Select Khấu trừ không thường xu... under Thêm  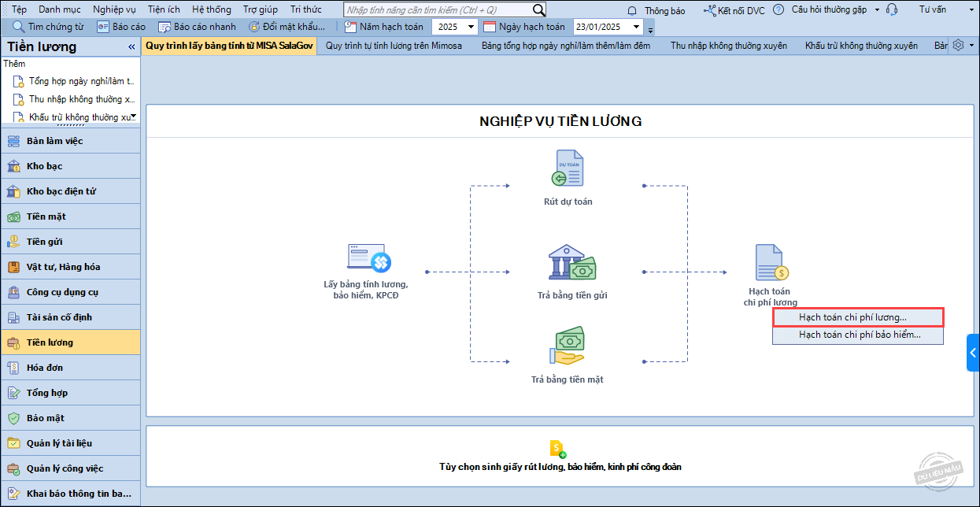pyautogui.click(x=75, y=117)
